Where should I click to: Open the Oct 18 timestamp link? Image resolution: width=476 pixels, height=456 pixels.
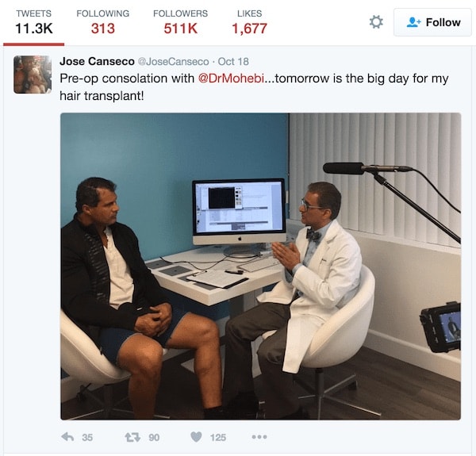233,62
